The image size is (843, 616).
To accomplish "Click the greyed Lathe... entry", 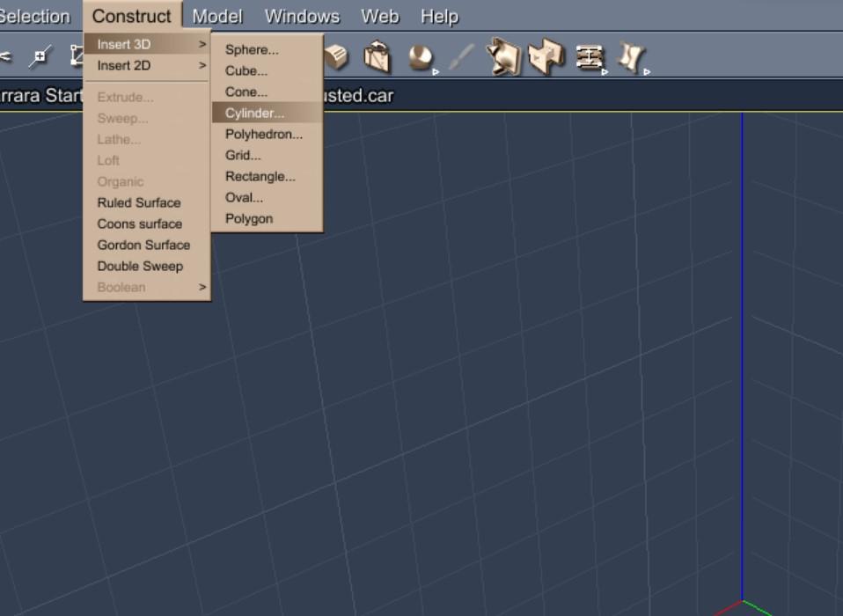I will click(146, 139).
